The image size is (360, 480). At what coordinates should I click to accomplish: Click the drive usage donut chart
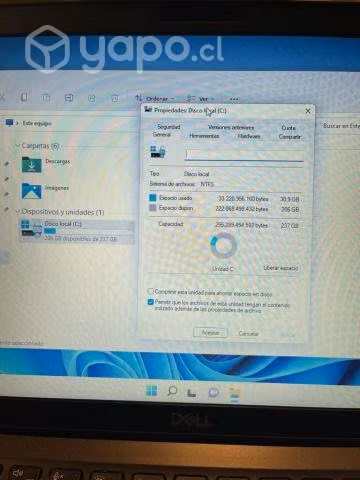(223, 245)
